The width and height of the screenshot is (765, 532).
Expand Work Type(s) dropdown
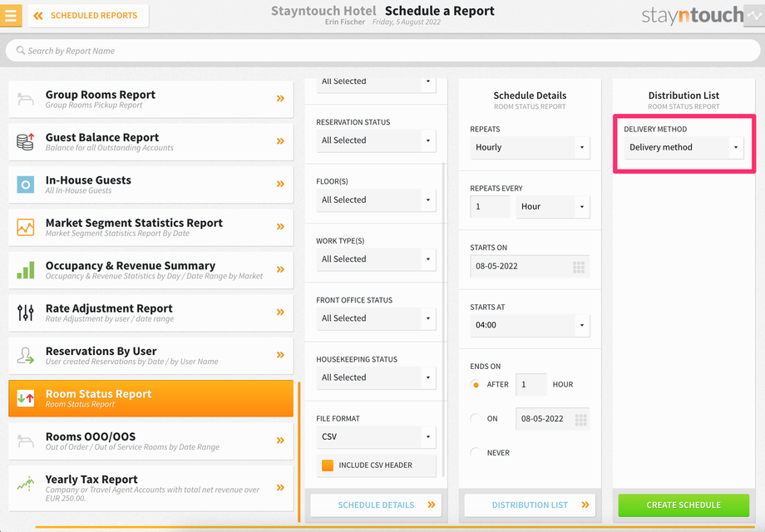click(376, 259)
